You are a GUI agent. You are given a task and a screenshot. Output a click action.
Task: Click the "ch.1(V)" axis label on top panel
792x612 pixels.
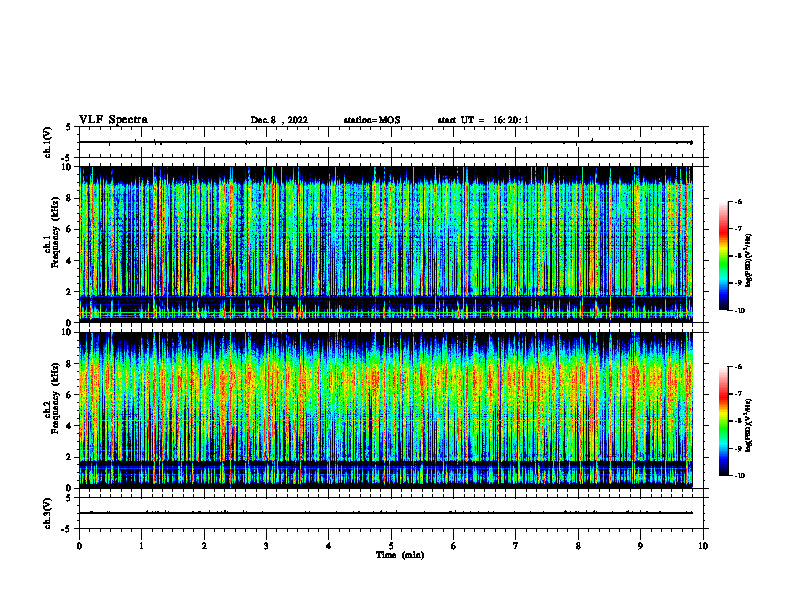[48, 142]
